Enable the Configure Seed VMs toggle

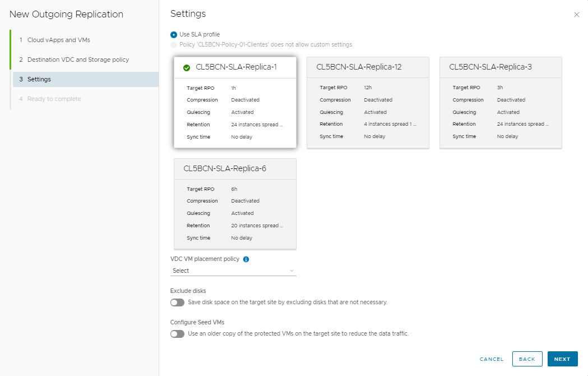tap(177, 334)
